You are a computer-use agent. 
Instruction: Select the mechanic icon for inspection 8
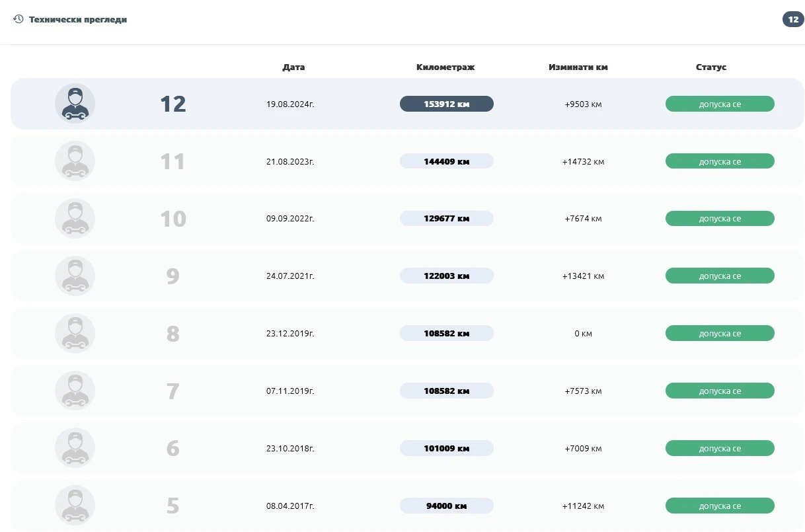click(x=75, y=334)
